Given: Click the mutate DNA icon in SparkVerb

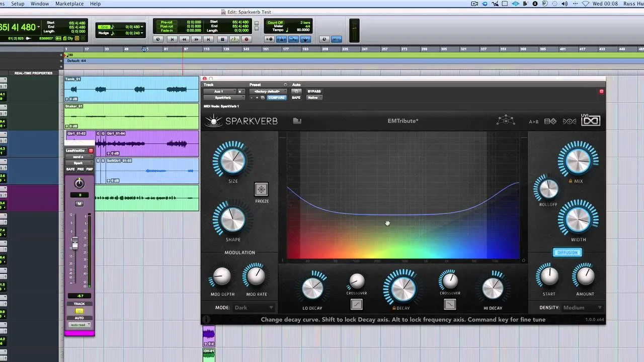Looking at the screenshot, I should [x=569, y=121].
